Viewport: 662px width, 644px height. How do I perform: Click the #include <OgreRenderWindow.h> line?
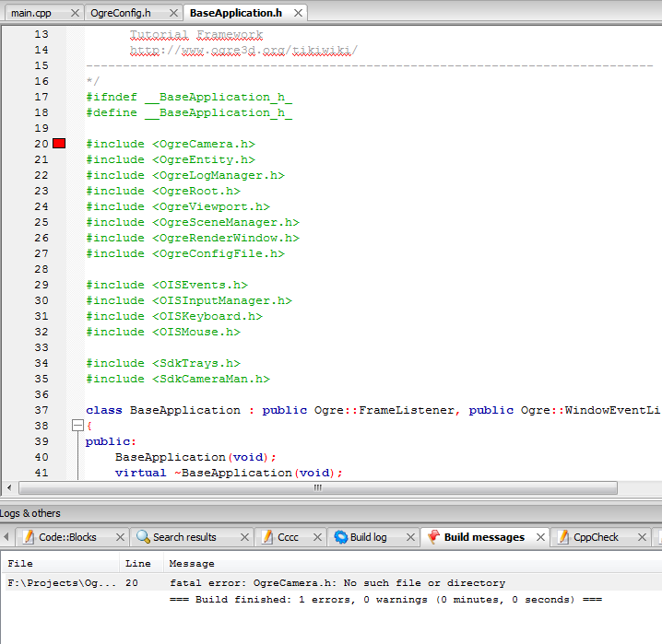coord(193,238)
